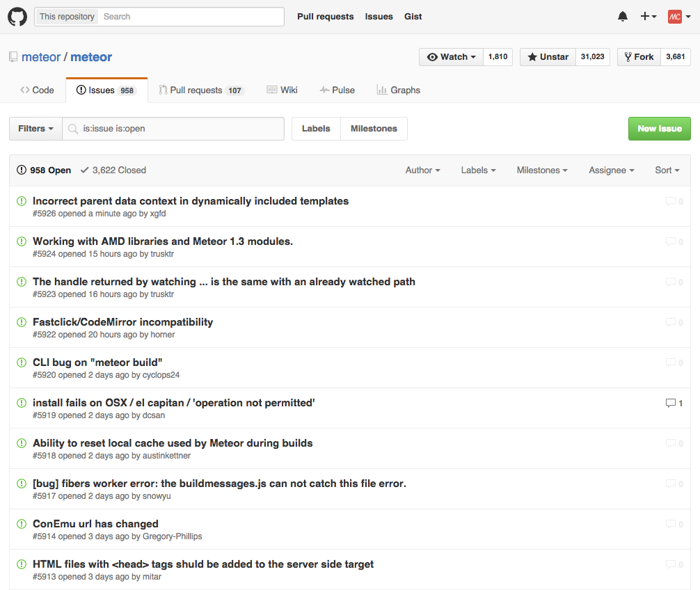Click the open issue icon for #5918

pyautogui.click(x=22, y=443)
